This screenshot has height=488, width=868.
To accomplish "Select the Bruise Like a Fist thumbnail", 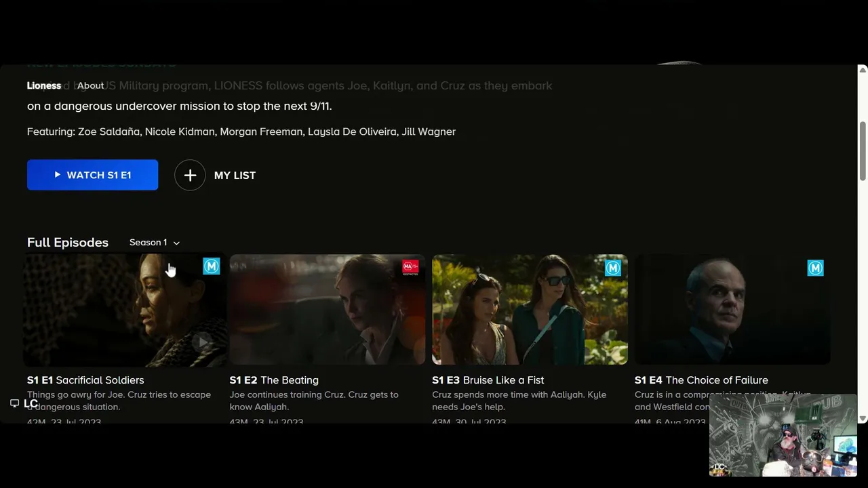I will [x=530, y=310].
